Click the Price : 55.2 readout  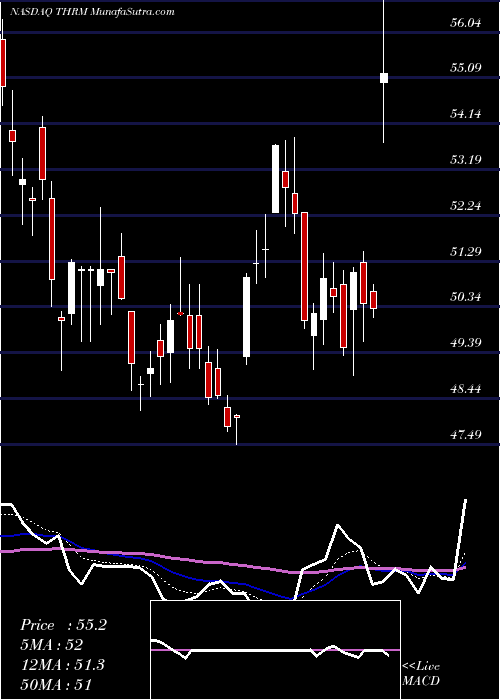tap(63, 625)
